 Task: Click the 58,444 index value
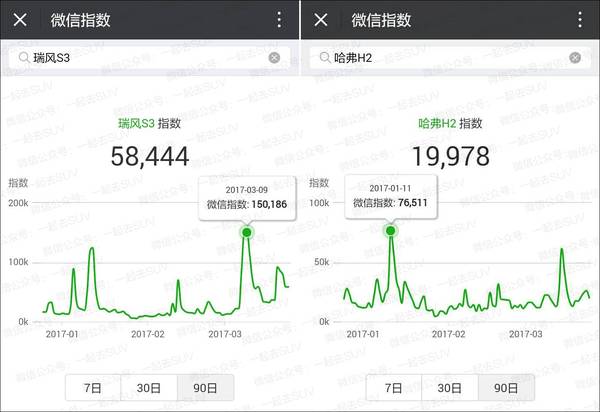pyautogui.click(x=150, y=156)
